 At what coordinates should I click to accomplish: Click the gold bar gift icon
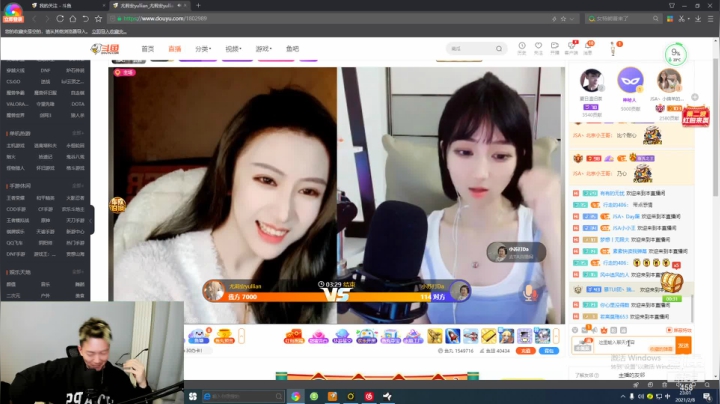click(x=488, y=336)
